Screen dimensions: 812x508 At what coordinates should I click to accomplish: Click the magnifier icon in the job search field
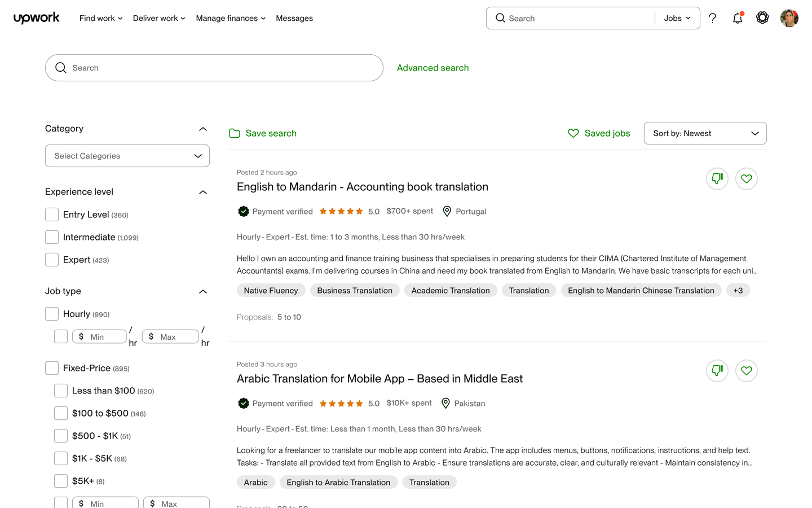pyautogui.click(x=61, y=68)
